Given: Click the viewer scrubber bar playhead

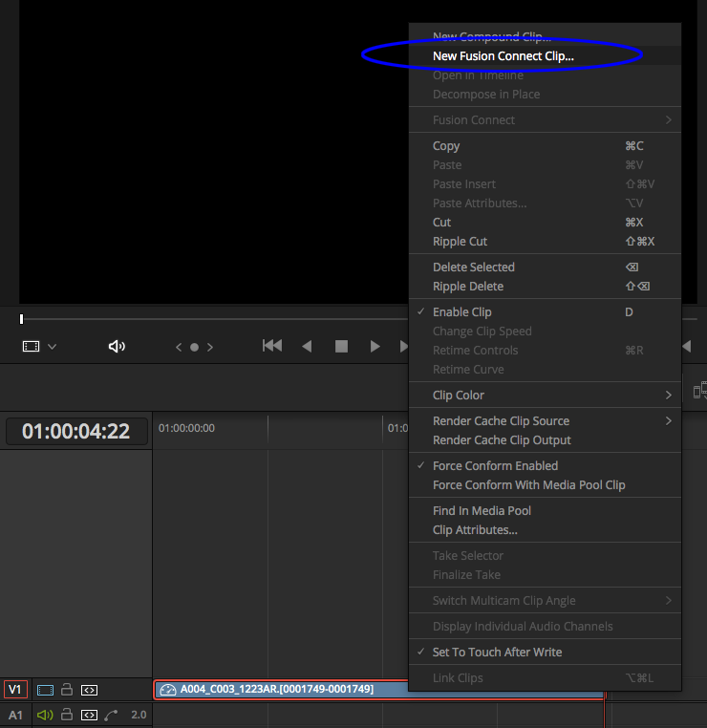Looking at the screenshot, I should coord(21,319).
